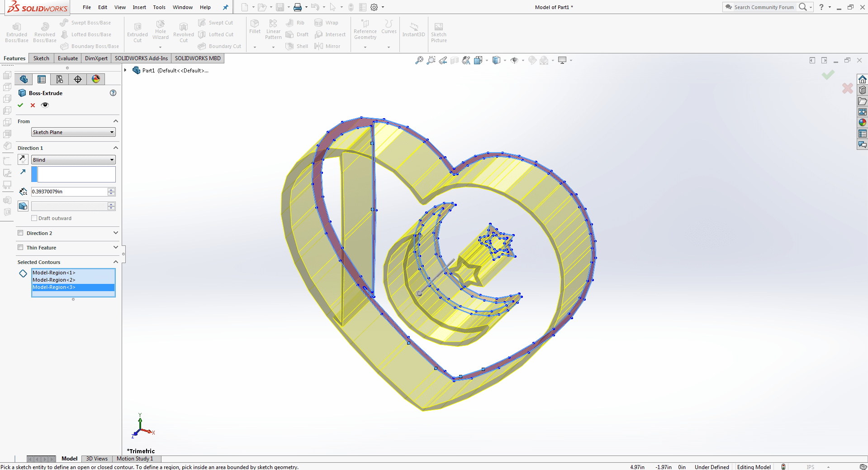868x470 pixels.
Task: Click the Reverse Direction button
Action: [23, 159]
